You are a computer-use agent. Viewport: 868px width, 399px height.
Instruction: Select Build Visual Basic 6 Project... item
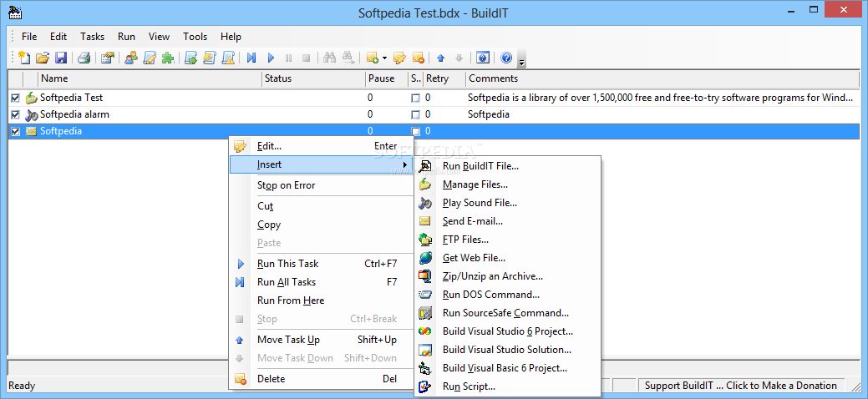click(x=507, y=368)
